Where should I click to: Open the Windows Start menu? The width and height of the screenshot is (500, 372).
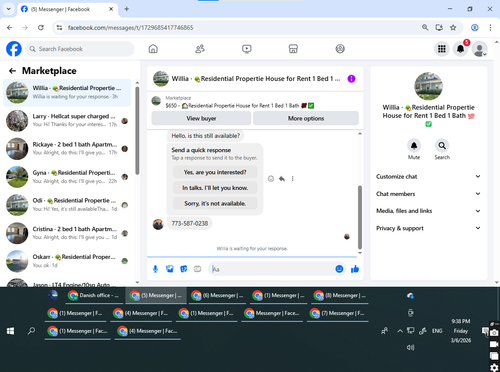(x=10, y=331)
